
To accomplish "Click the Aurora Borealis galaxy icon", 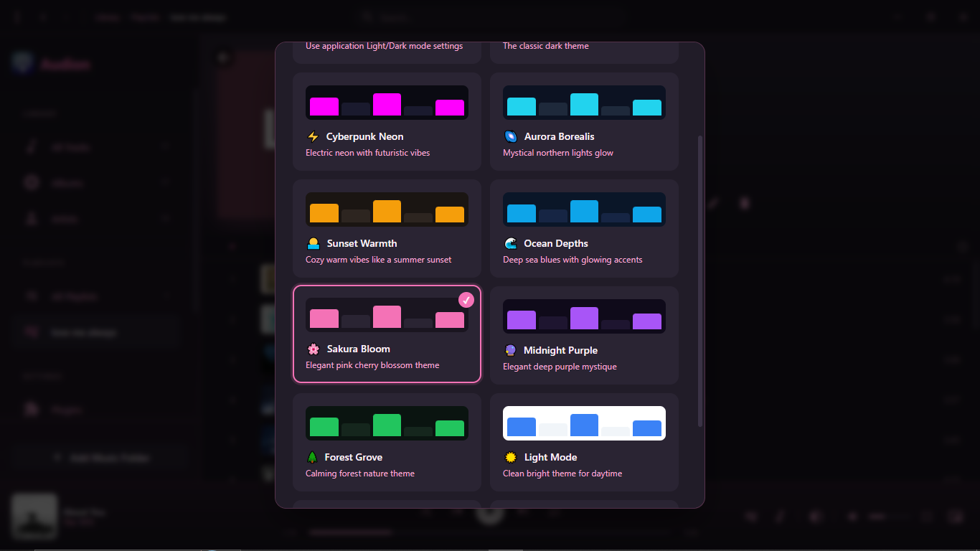I will (x=510, y=136).
